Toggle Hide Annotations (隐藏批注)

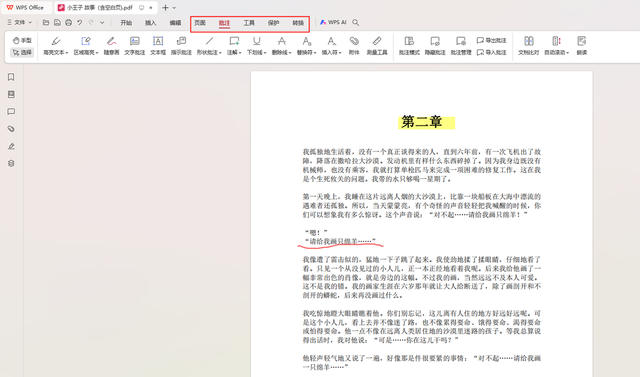pos(435,46)
